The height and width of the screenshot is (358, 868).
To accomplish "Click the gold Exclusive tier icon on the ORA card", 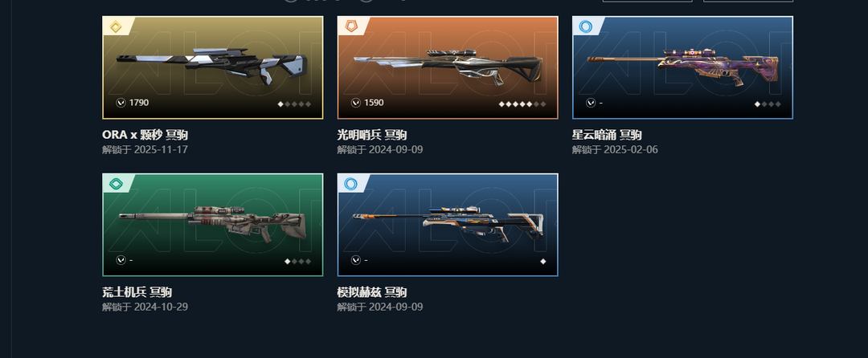I will coord(115,26).
